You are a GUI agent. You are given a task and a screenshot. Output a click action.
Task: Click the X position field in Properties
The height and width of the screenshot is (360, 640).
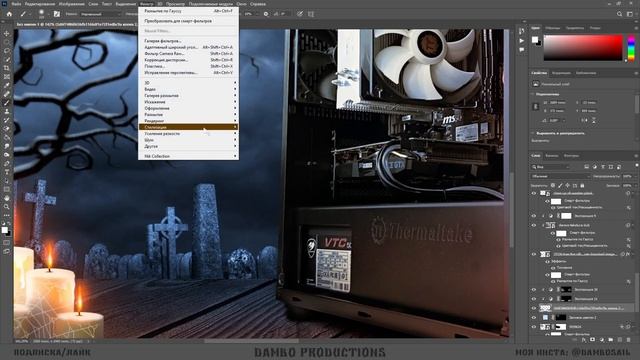click(x=589, y=102)
